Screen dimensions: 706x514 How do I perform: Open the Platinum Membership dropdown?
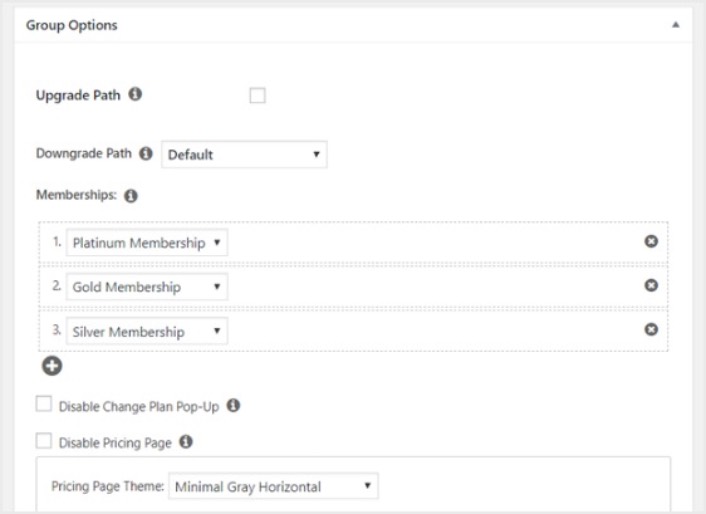click(146, 243)
